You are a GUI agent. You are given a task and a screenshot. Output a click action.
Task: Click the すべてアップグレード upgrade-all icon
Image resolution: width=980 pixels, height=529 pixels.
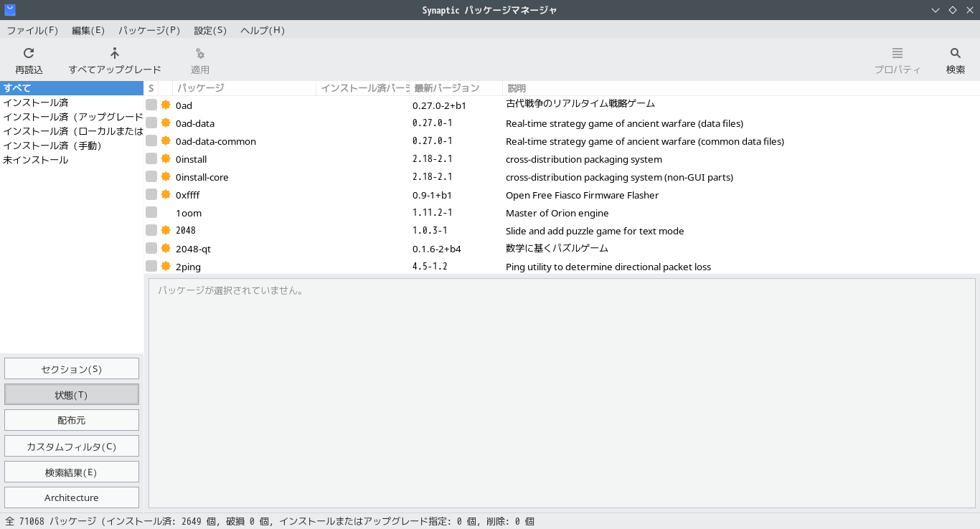click(x=115, y=53)
